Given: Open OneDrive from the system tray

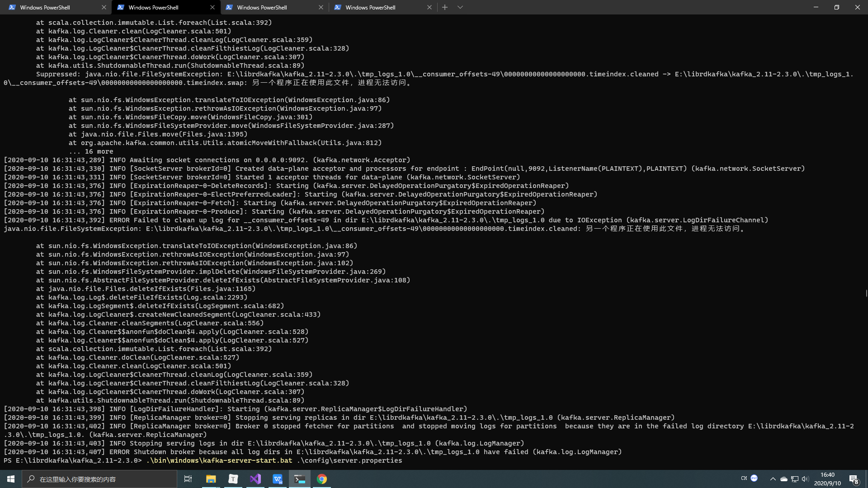Looking at the screenshot, I should pyautogui.click(x=783, y=479).
